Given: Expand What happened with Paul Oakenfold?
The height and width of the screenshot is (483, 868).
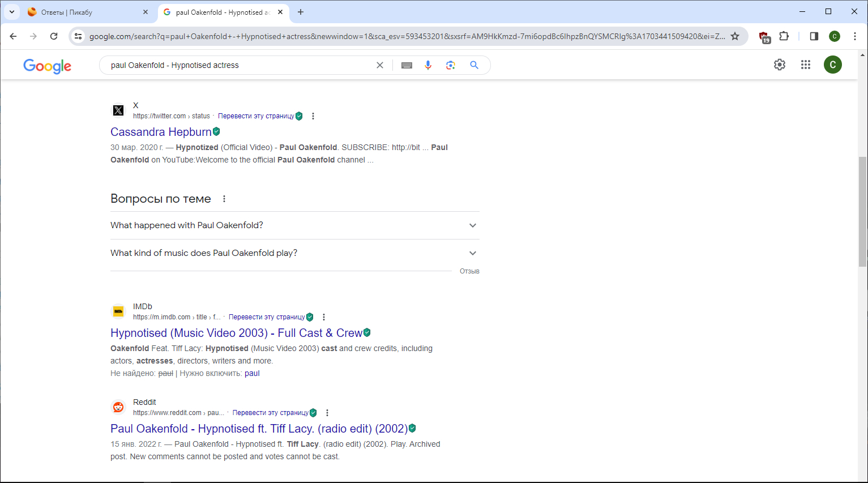Looking at the screenshot, I should click(295, 225).
